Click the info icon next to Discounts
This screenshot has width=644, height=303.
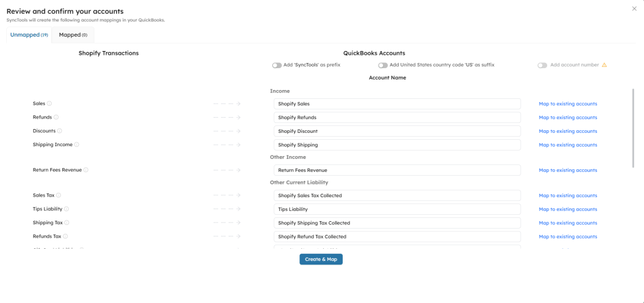60,131
